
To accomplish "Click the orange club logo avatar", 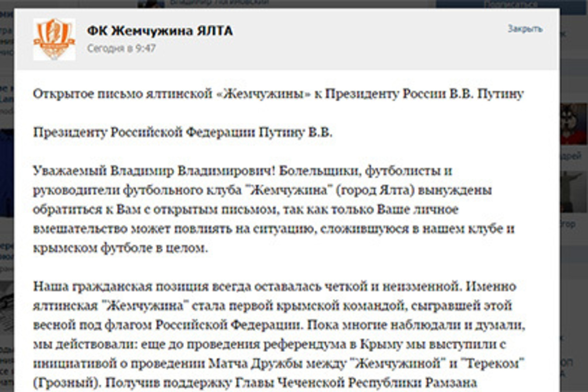I will pos(54,39).
